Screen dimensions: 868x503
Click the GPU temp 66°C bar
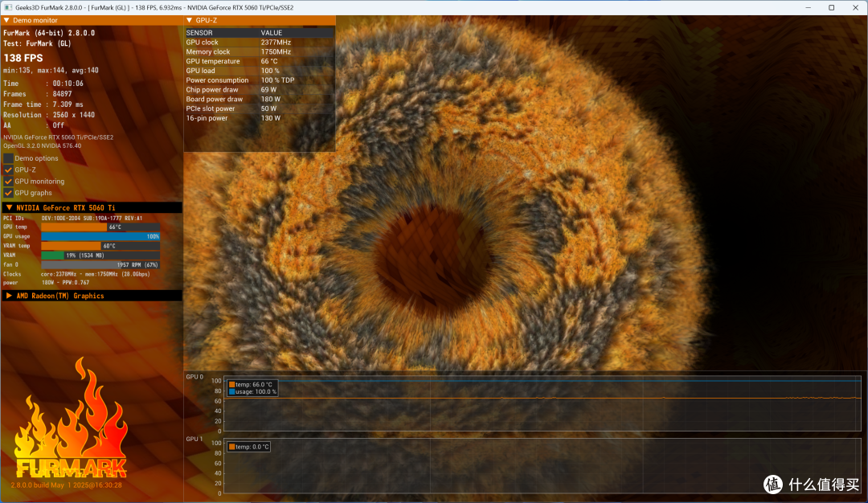pyautogui.click(x=100, y=227)
